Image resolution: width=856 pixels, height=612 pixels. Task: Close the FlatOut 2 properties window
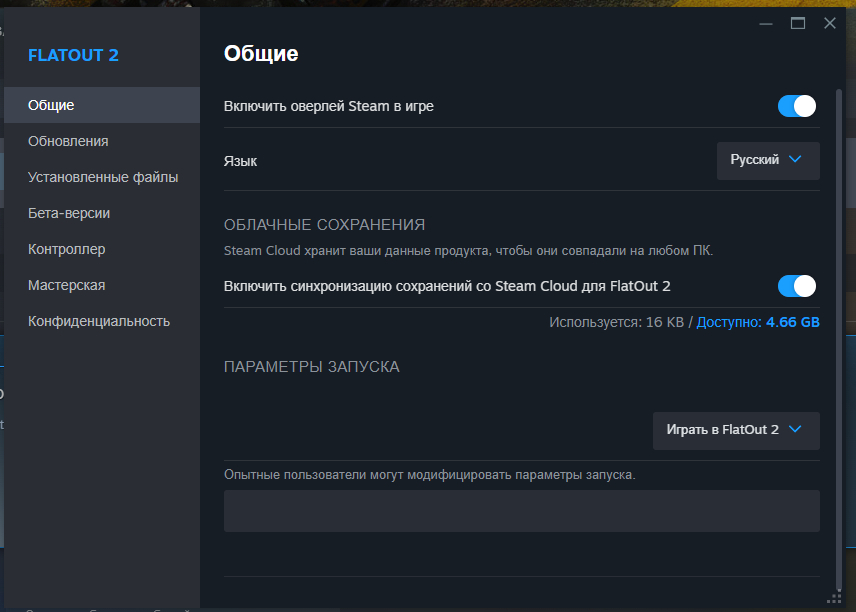(830, 23)
